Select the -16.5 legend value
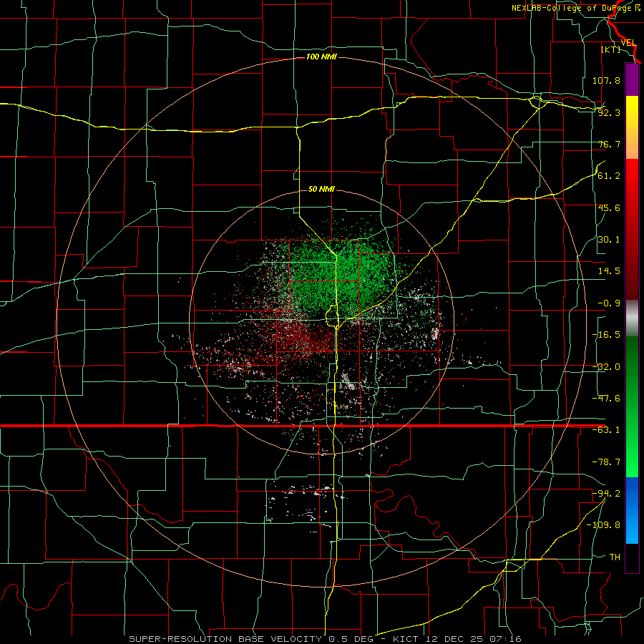 [x=606, y=335]
